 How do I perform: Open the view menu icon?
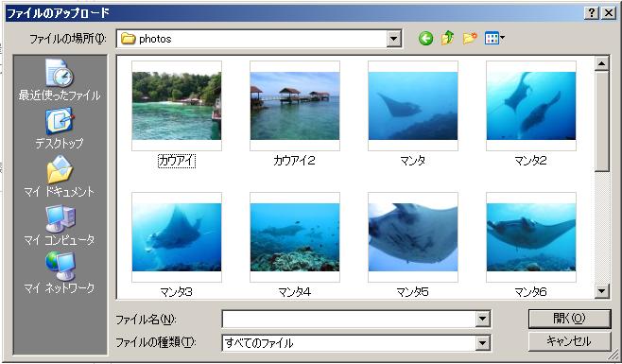(494, 39)
